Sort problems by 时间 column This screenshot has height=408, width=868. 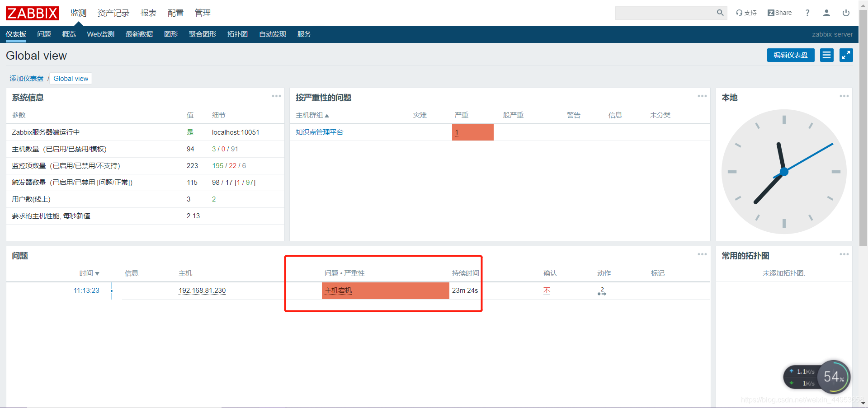pyautogui.click(x=89, y=273)
